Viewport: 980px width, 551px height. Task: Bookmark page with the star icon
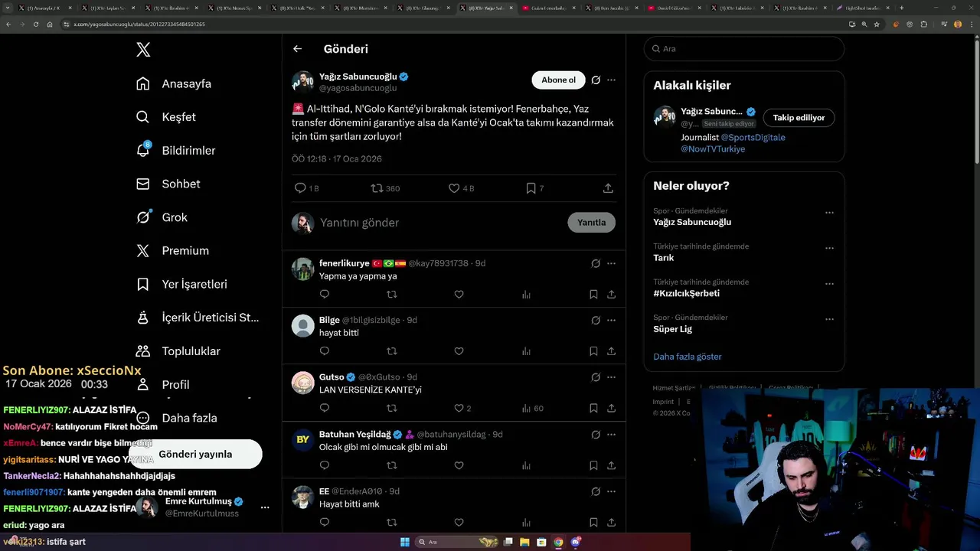[x=877, y=24]
